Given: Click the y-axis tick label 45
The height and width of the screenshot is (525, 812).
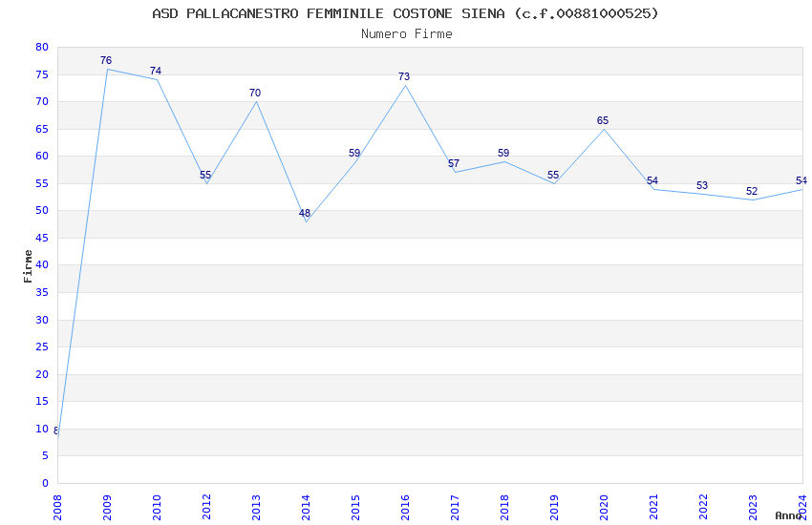Looking at the screenshot, I should 42,238.
